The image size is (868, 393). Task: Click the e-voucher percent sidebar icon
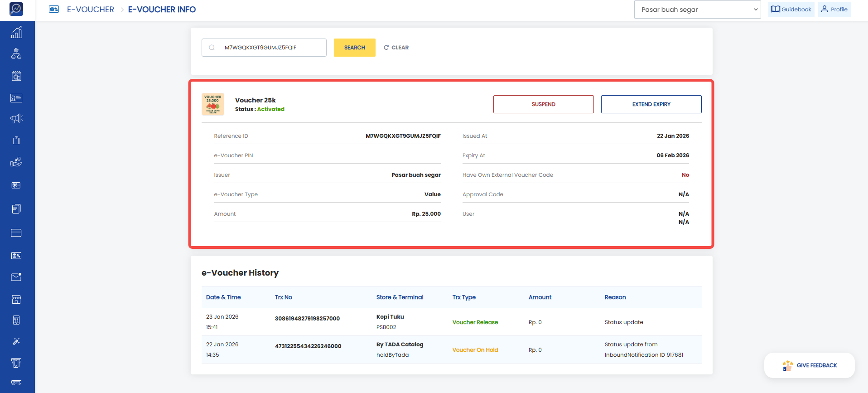pos(16,256)
